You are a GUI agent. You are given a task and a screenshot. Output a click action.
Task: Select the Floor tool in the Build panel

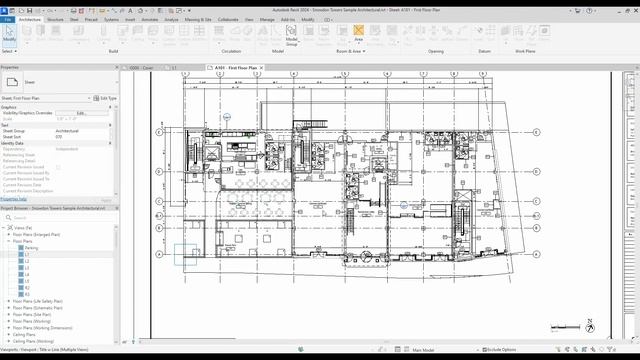[153, 34]
